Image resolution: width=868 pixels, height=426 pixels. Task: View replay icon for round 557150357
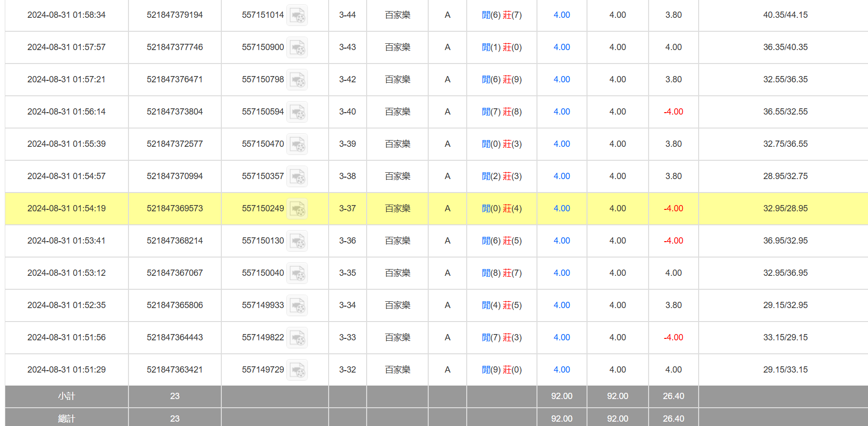pos(297,177)
